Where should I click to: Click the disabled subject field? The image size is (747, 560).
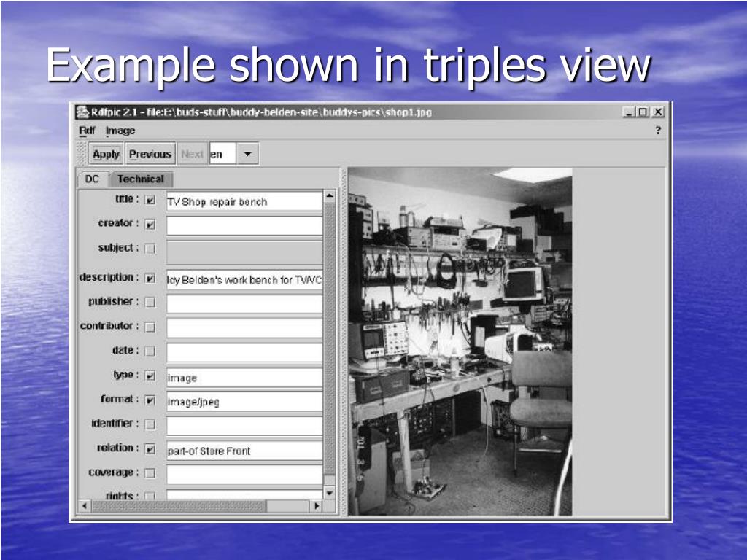coord(244,252)
